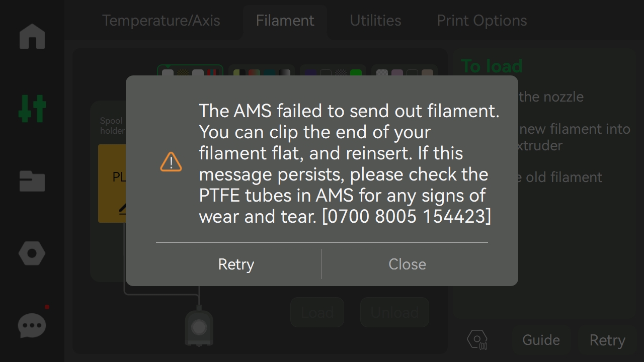Select the Filament tab
The height and width of the screenshot is (362, 644).
[x=285, y=21]
